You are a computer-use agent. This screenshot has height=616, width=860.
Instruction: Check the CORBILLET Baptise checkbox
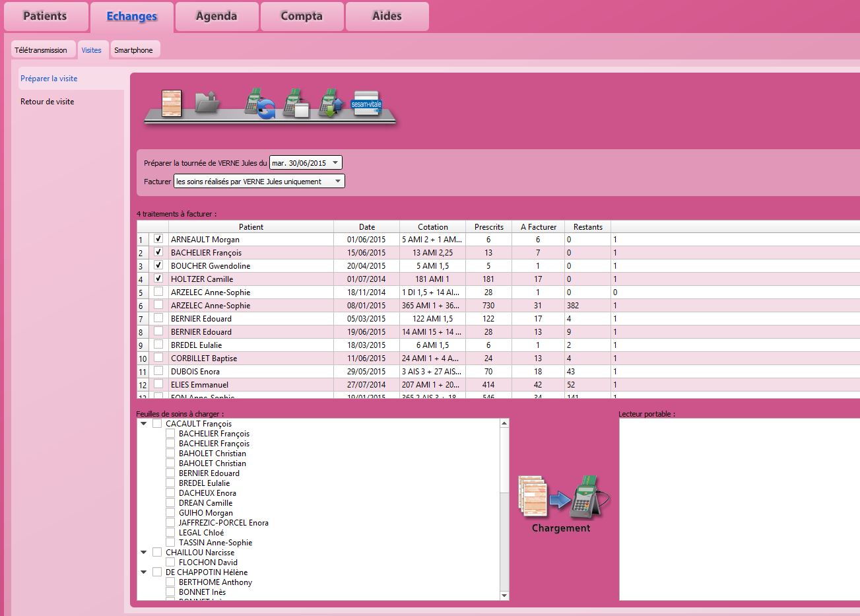pyautogui.click(x=158, y=358)
